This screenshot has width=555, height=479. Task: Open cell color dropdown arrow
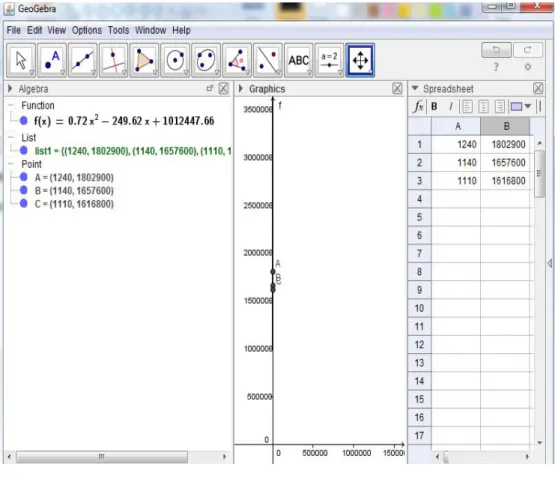pyautogui.click(x=528, y=106)
